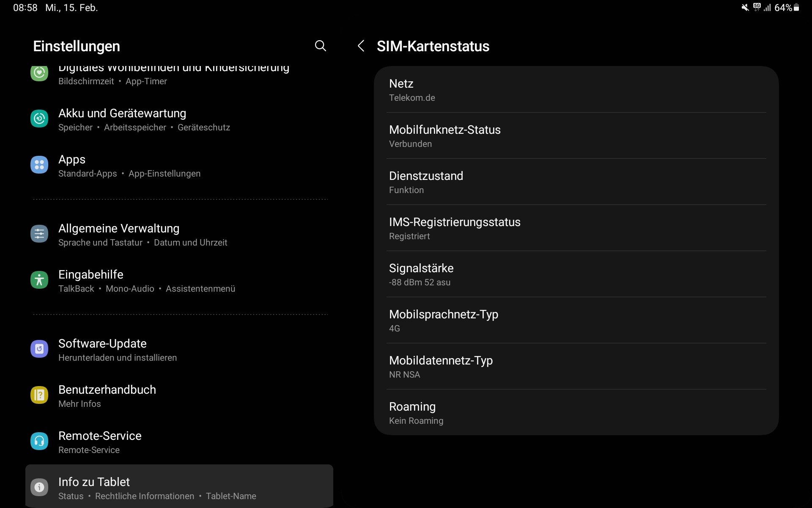Tap the Einstellungen heading text
This screenshot has height=508, width=812.
point(77,46)
